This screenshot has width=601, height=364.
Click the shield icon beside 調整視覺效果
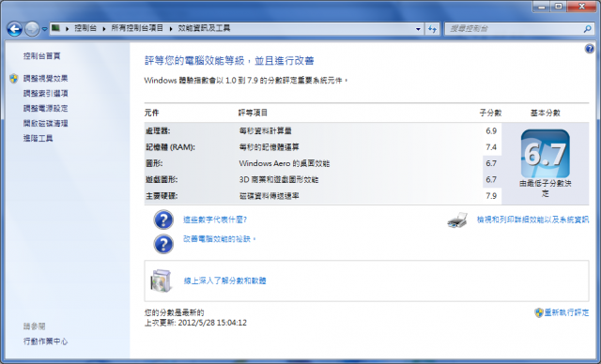tap(14, 79)
